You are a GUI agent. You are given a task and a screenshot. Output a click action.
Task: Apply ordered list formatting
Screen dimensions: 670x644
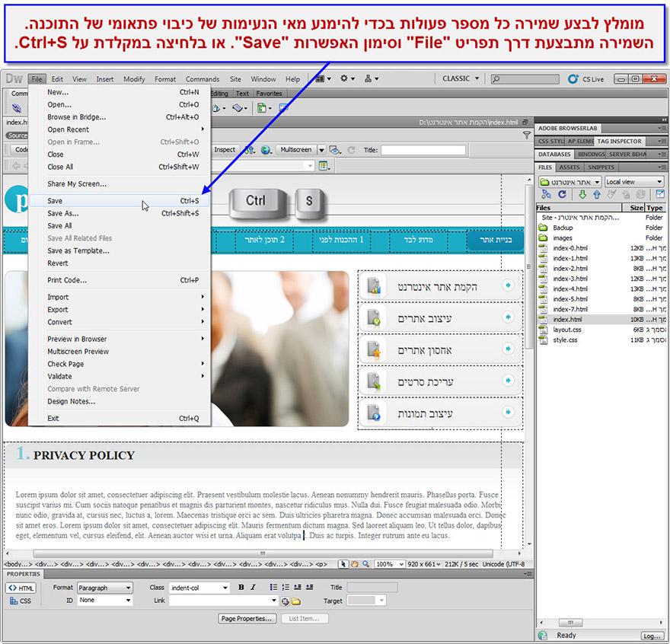click(286, 588)
